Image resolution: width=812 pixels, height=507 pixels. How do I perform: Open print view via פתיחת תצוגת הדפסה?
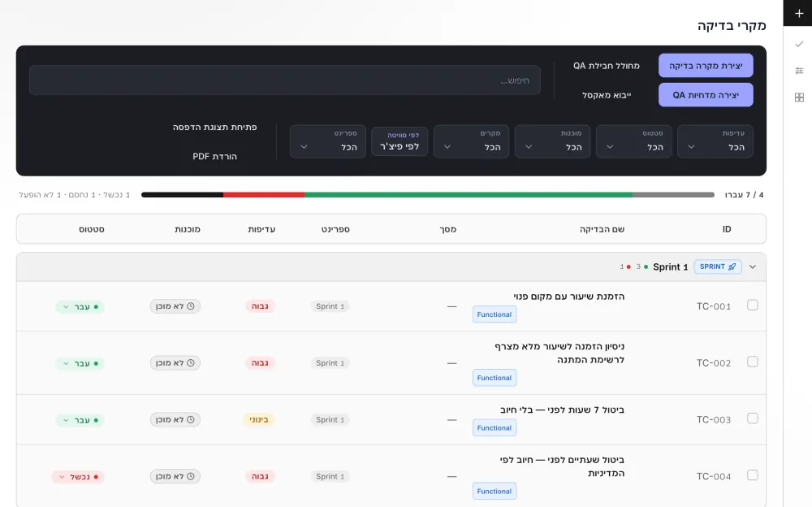215,127
